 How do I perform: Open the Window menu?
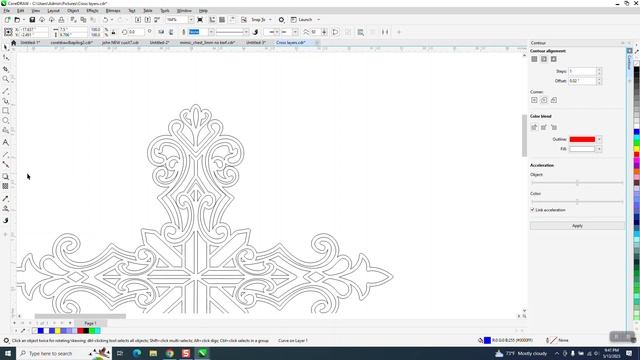point(184,11)
